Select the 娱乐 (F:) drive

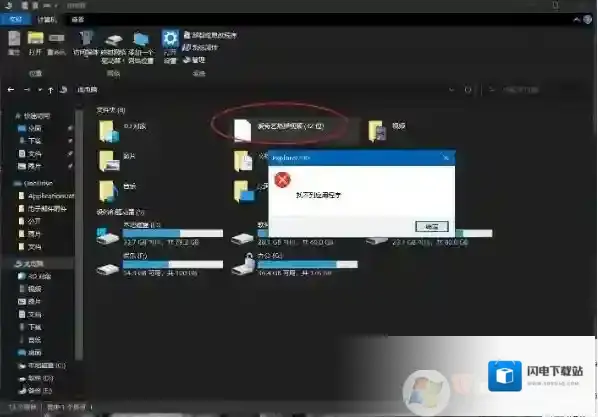click(159, 264)
